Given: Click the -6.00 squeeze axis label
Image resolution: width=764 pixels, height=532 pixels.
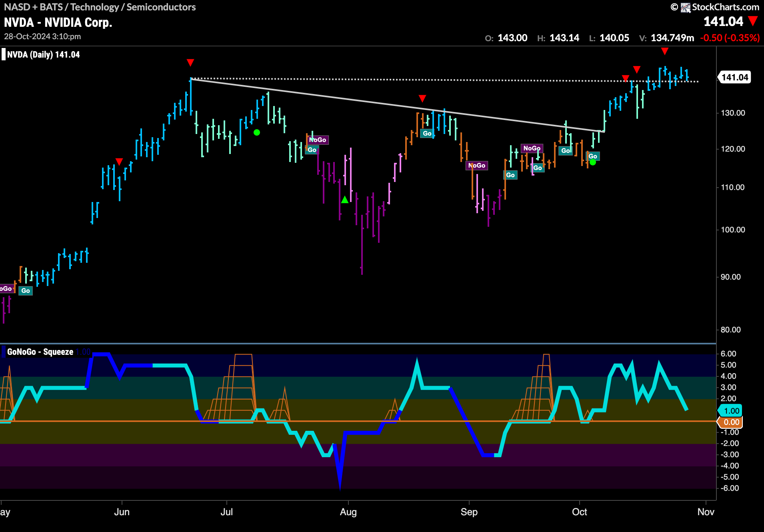Looking at the screenshot, I should tap(730, 488).
